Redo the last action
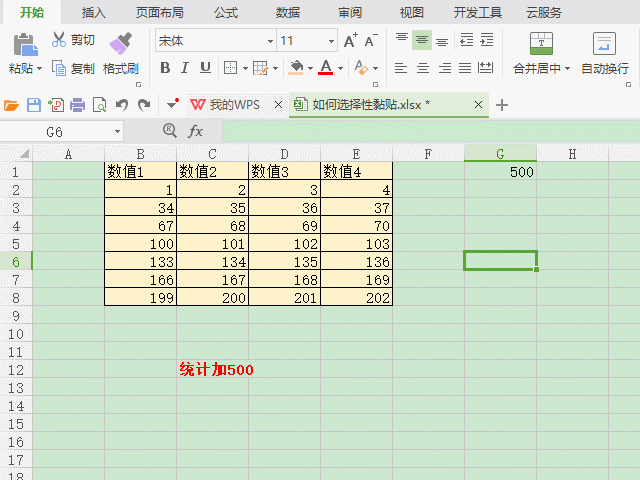640x480 pixels. [x=144, y=105]
